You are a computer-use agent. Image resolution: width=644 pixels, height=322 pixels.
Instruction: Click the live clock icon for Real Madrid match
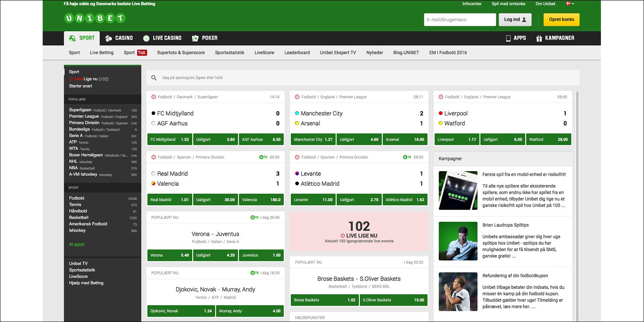click(153, 157)
